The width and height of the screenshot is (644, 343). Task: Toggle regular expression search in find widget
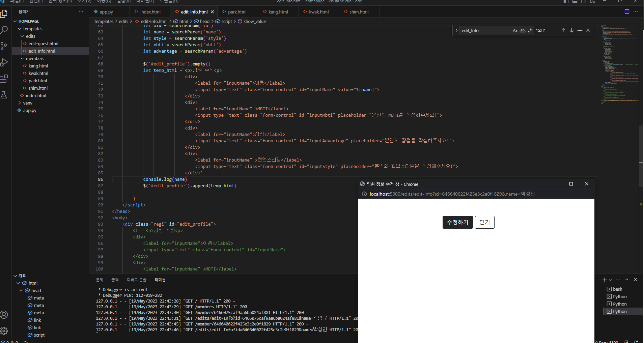pyautogui.click(x=530, y=30)
